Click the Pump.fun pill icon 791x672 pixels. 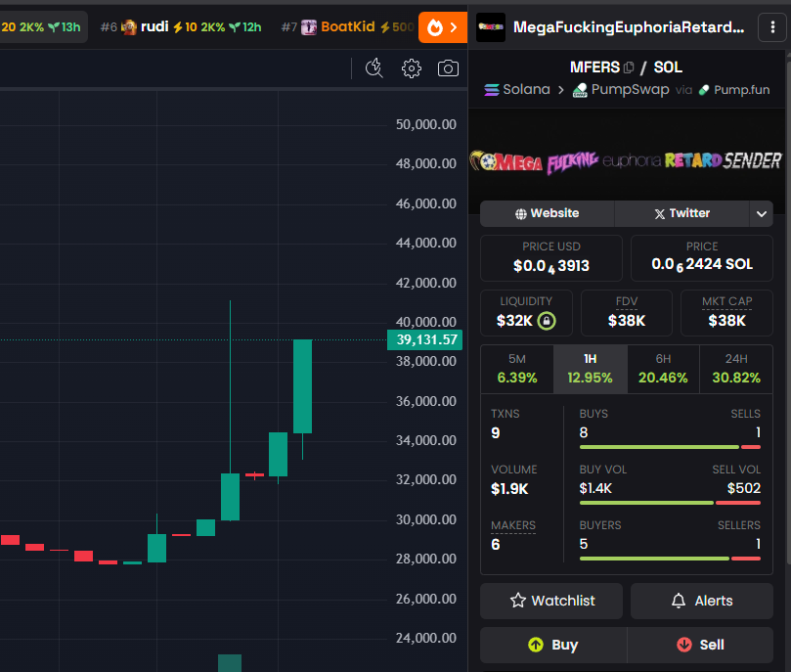pyautogui.click(x=704, y=90)
